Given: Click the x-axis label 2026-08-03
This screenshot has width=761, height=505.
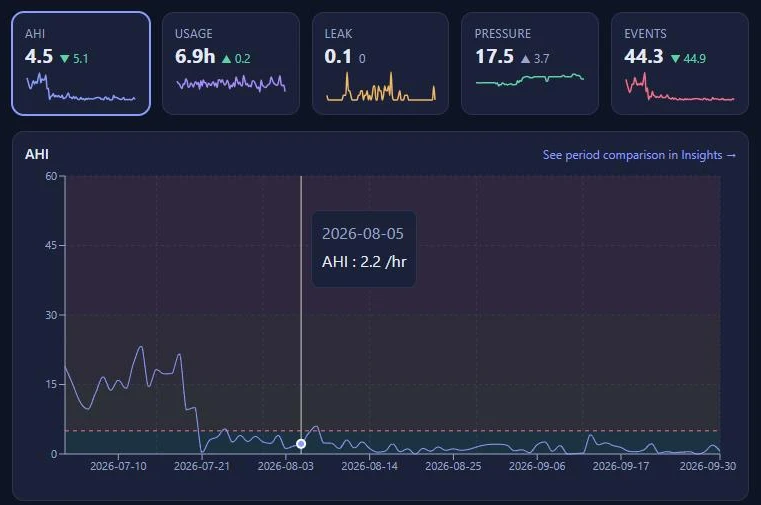Looking at the screenshot, I should pos(285,466).
